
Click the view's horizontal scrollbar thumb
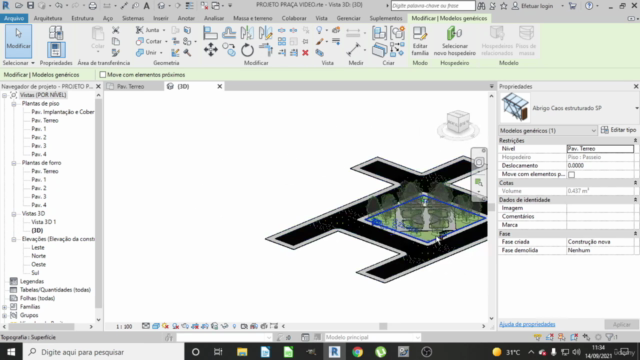tap(383, 326)
